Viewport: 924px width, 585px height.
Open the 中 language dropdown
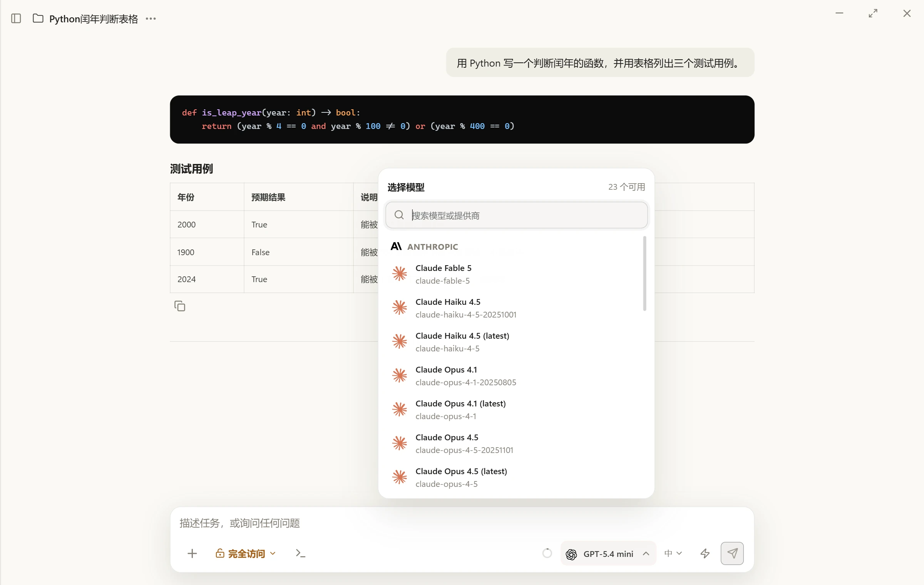pos(673,553)
